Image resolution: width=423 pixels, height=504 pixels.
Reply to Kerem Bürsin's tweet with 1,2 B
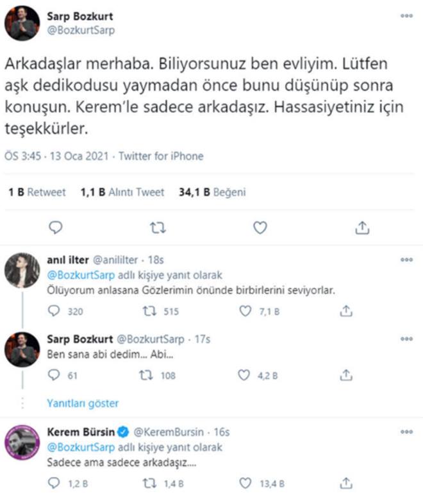coord(54,483)
